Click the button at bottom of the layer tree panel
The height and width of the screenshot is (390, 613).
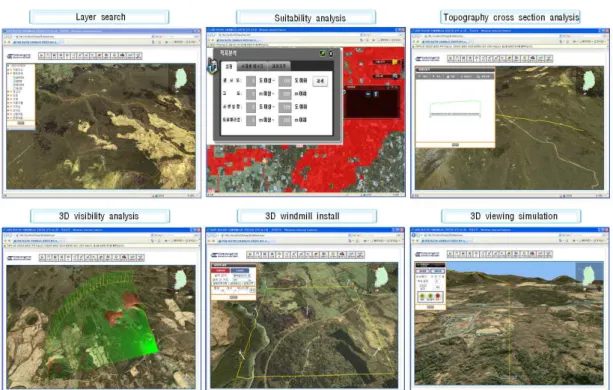pos(21,123)
